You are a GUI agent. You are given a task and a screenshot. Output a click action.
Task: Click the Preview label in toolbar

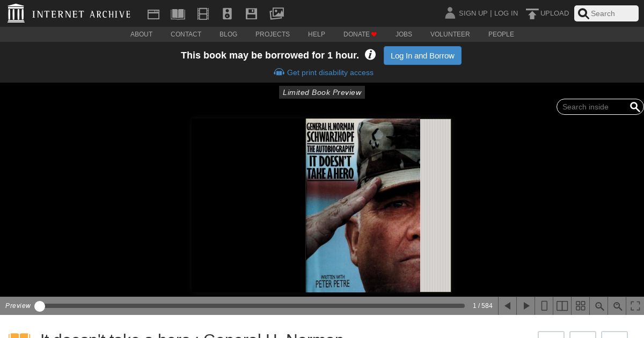coord(18,306)
